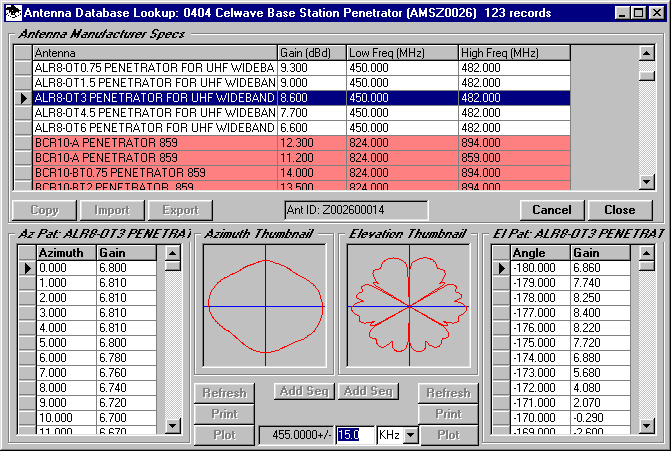This screenshot has height=451, width=671.
Task: Open the Elevation Thumbnail plot
Action: 409,306
